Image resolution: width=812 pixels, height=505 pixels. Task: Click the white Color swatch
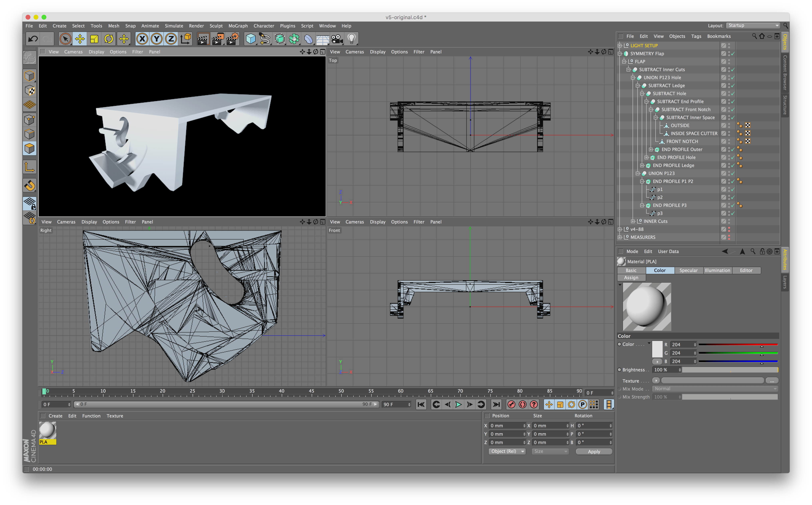657,349
